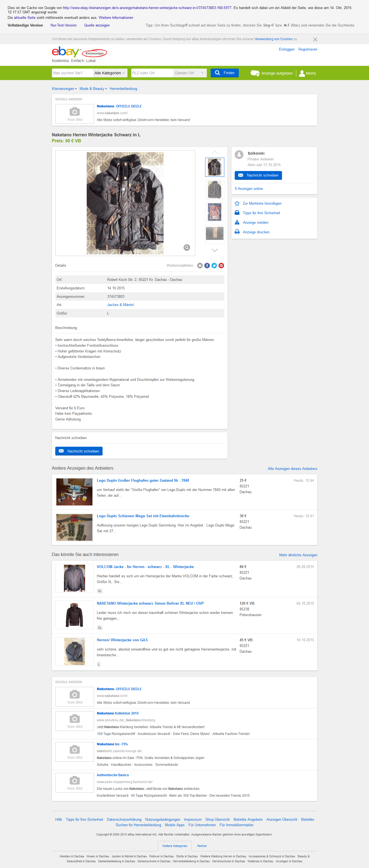Open Herren/ Winterjacke von GAS listing
This screenshot has width=369, height=868.
coord(122,640)
